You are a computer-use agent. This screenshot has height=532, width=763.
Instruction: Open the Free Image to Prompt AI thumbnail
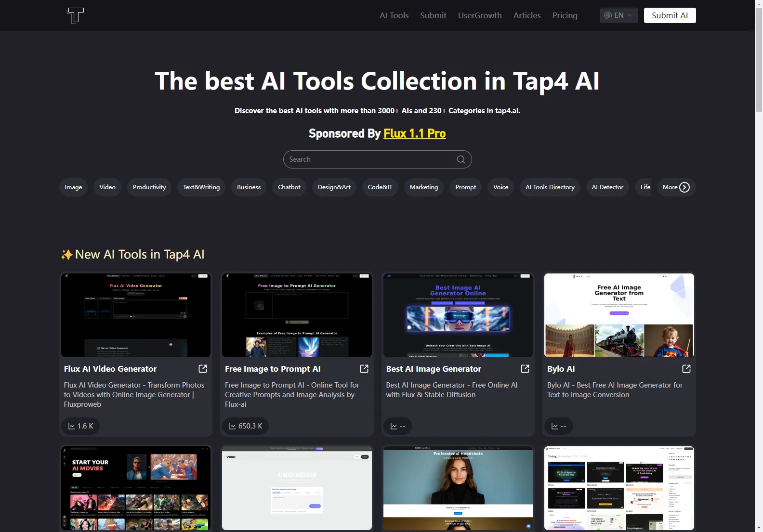click(x=297, y=315)
